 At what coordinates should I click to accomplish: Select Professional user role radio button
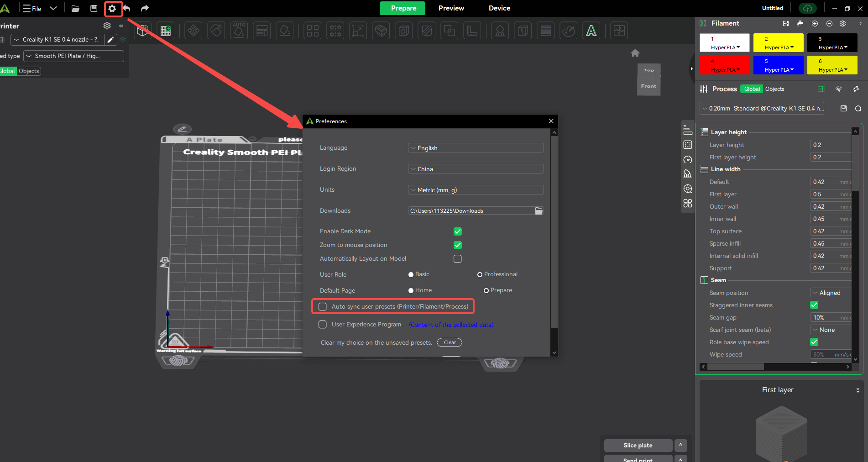tap(480, 274)
